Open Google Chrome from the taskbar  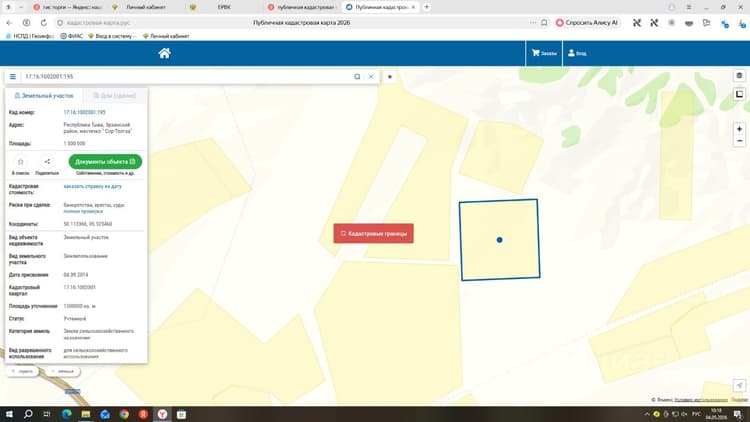point(124,414)
